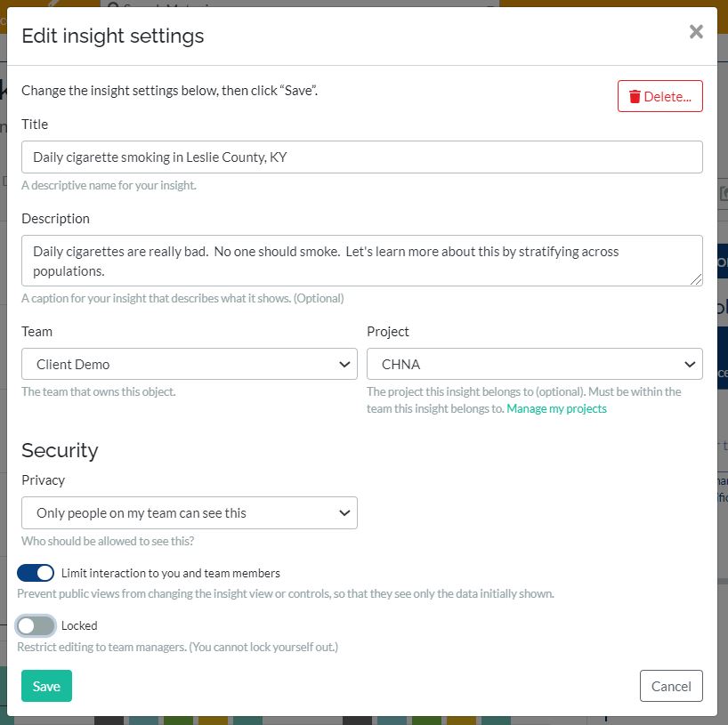Click the Locked label text
The height and width of the screenshot is (725, 728).
click(x=79, y=625)
